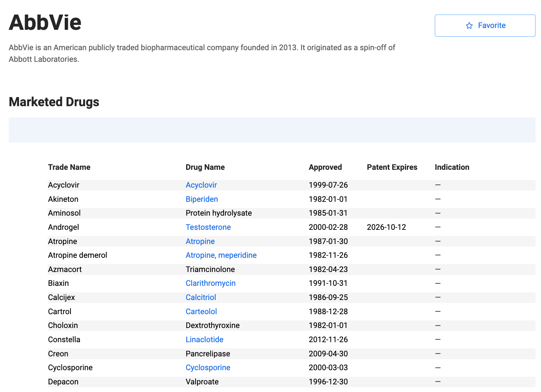Select the Akineton trade name cell
The width and height of the screenshot is (541, 392).
[63, 199]
